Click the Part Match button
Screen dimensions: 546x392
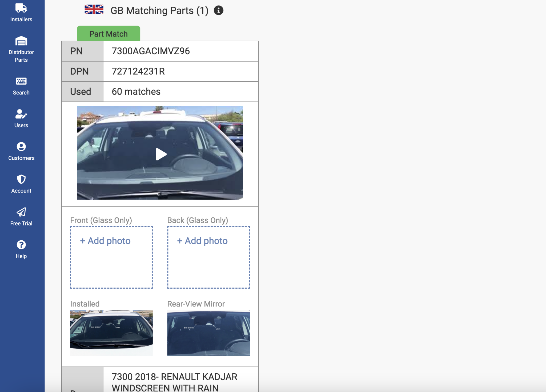point(109,34)
